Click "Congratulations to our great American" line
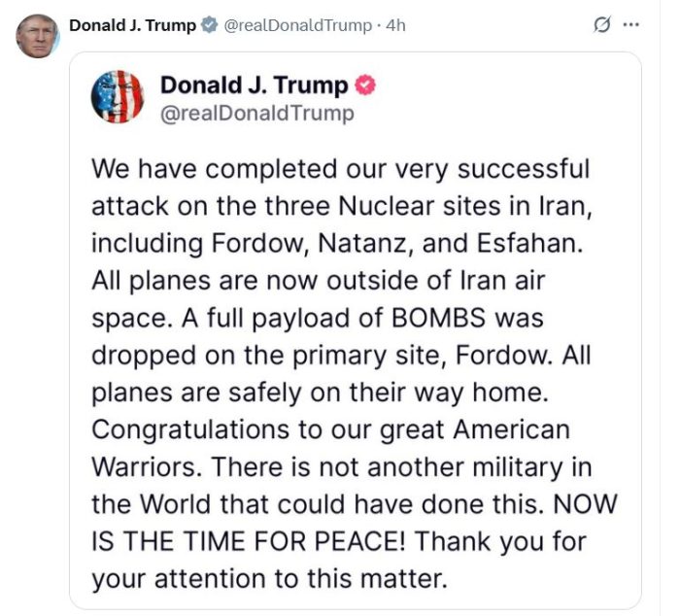The width and height of the screenshot is (680, 616). pyautogui.click(x=330, y=428)
